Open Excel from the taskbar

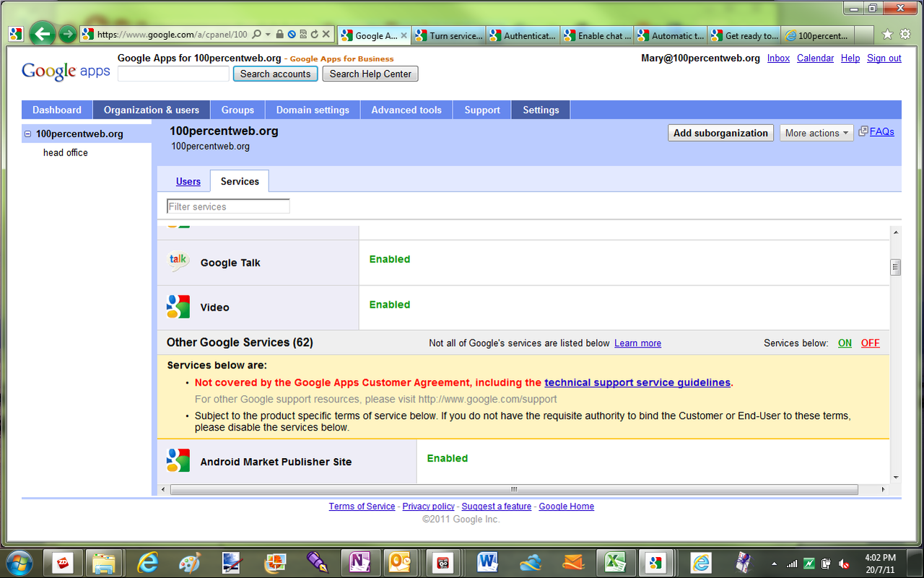[614, 561]
